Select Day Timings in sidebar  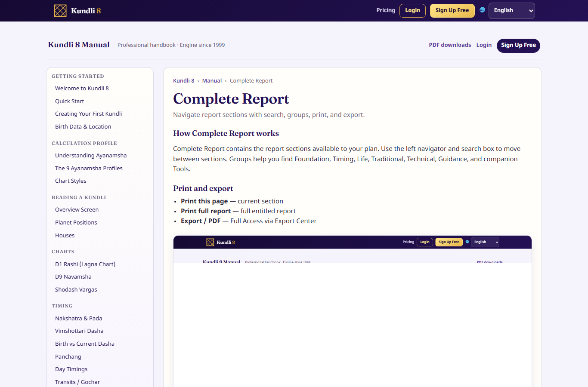pyautogui.click(x=71, y=369)
